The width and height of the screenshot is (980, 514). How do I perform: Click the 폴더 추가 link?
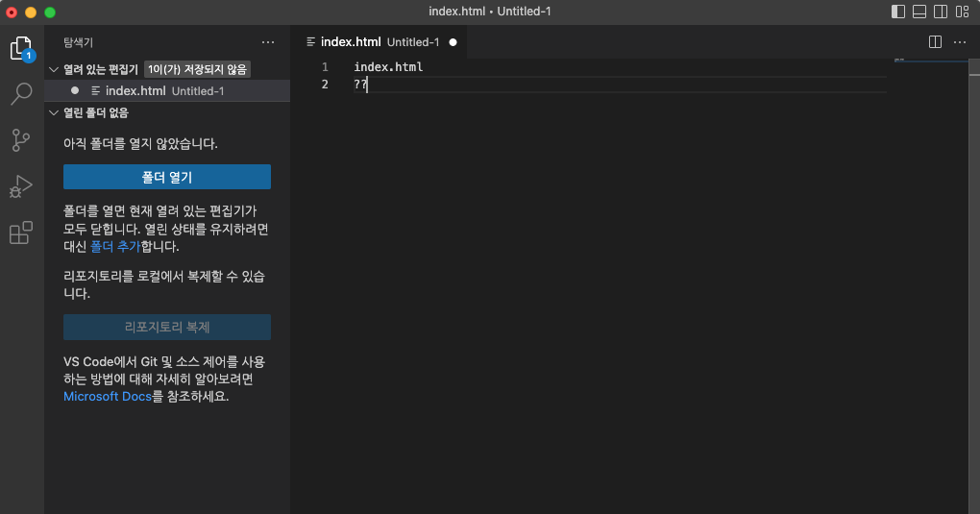(115, 246)
